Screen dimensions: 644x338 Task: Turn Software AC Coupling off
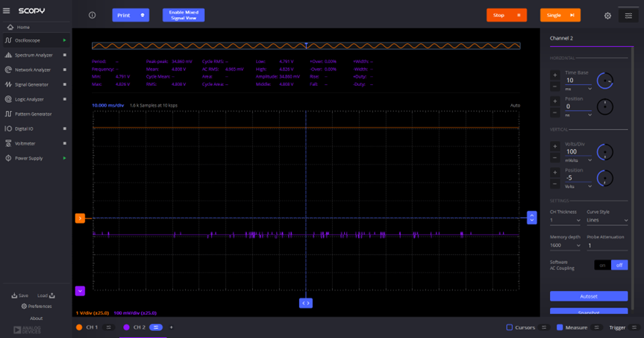tap(619, 266)
